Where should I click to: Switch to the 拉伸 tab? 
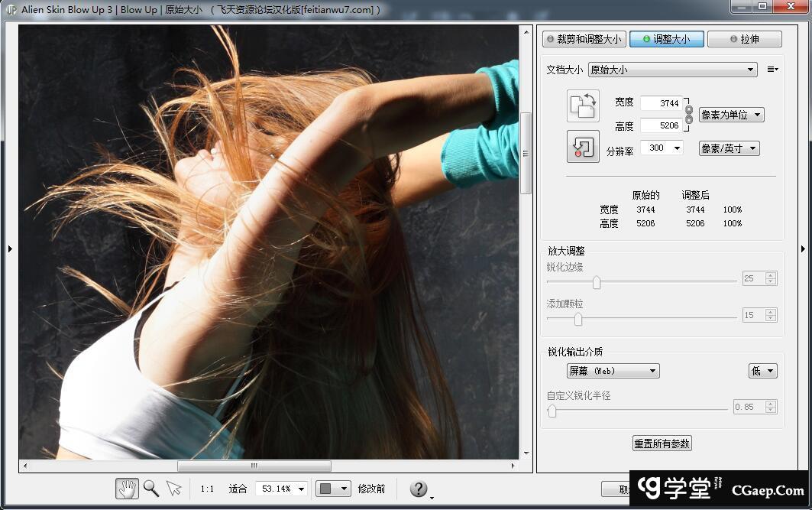coord(744,39)
